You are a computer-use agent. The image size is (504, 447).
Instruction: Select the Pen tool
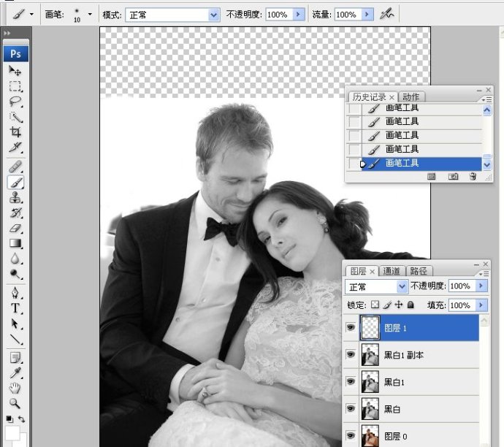[15, 293]
